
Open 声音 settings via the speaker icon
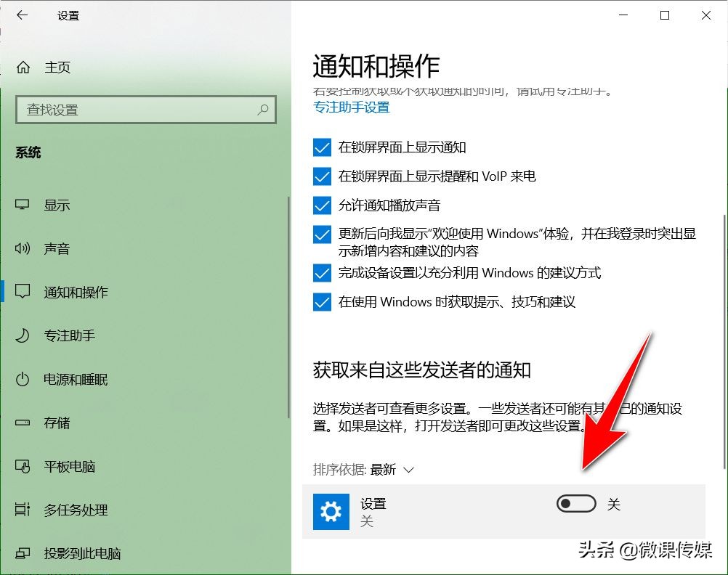[x=23, y=249]
